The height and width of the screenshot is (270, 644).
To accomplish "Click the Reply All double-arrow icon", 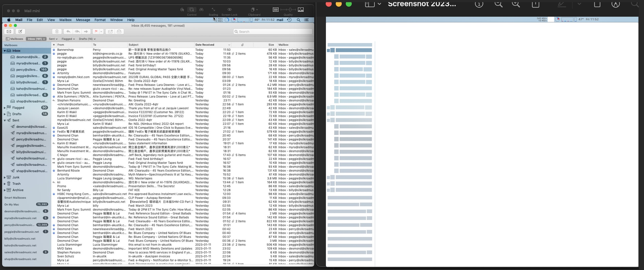I will click(77, 31).
